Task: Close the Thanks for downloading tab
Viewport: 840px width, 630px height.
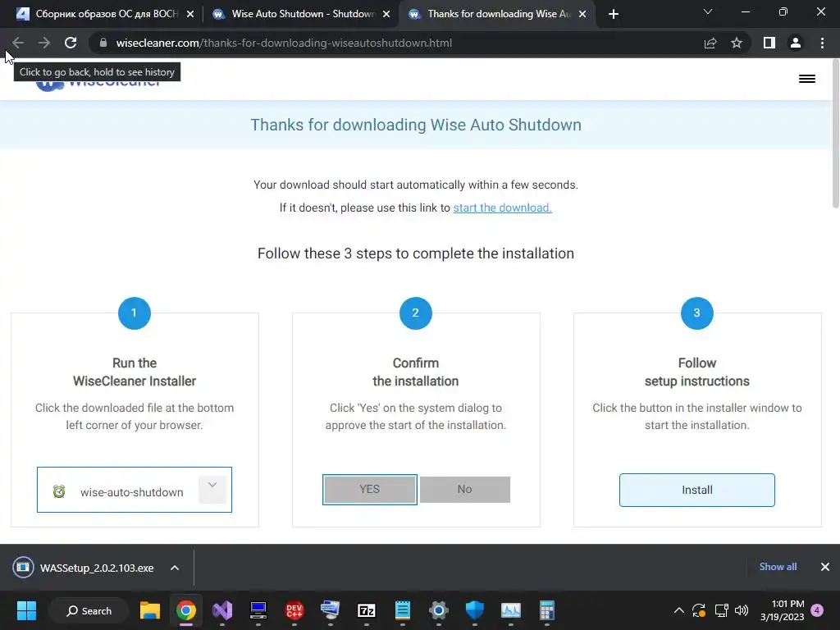Action: point(583,14)
